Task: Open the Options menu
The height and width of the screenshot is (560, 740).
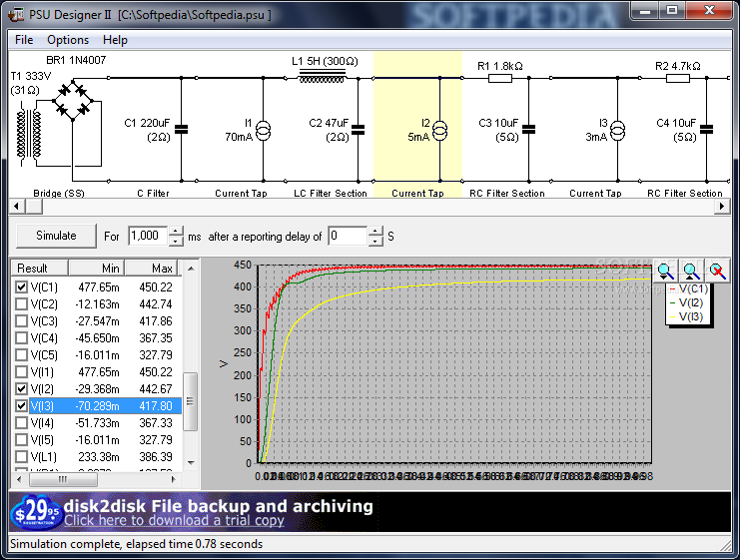Action: (68, 40)
